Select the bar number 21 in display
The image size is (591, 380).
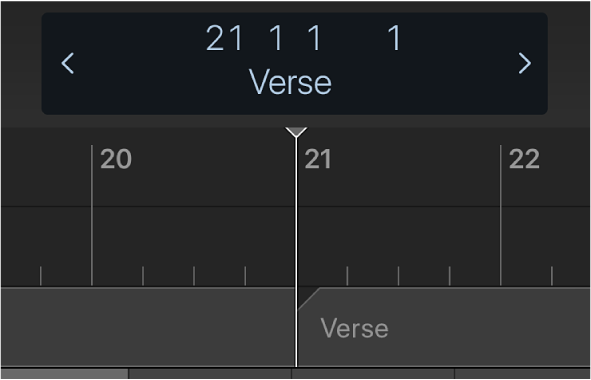coord(224,38)
